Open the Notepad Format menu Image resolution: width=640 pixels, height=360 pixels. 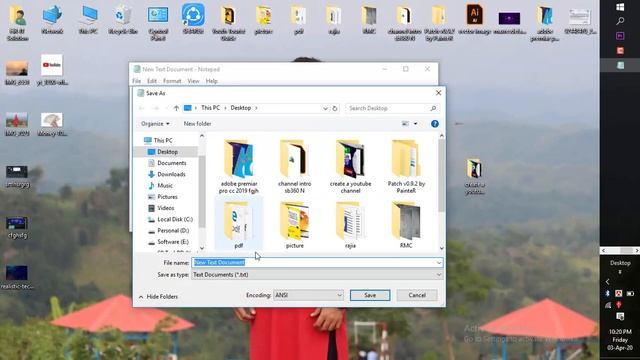click(x=172, y=81)
